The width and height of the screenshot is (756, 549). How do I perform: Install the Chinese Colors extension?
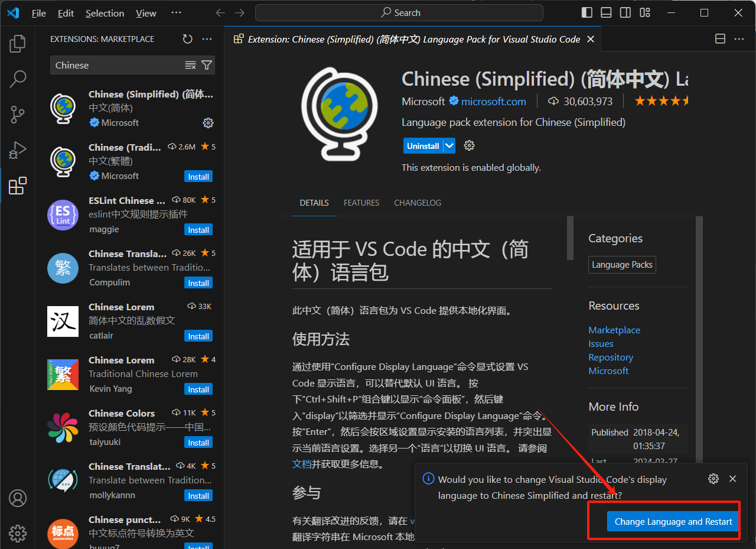(198, 443)
